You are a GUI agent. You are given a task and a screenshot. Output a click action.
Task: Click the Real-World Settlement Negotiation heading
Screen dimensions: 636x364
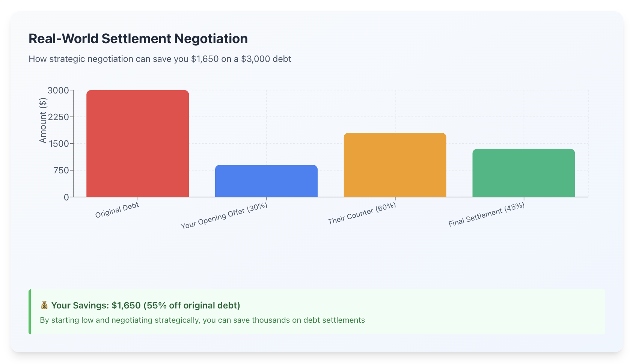pyautogui.click(x=138, y=39)
